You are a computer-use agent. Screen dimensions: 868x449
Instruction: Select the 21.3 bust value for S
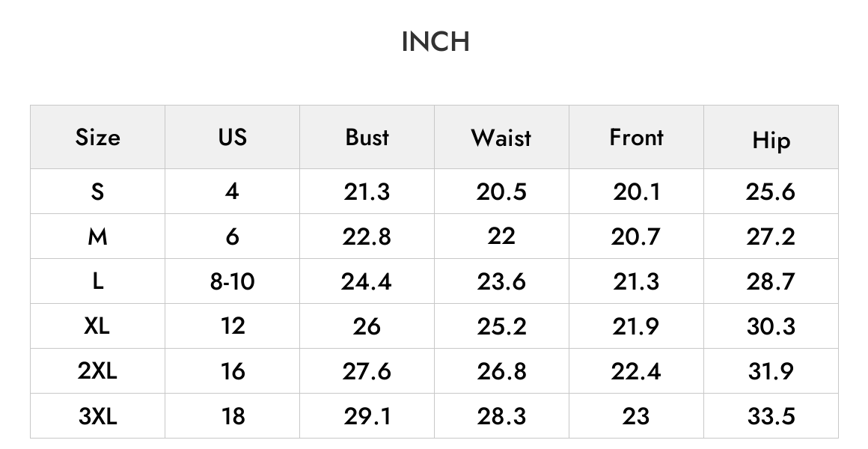[367, 192]
